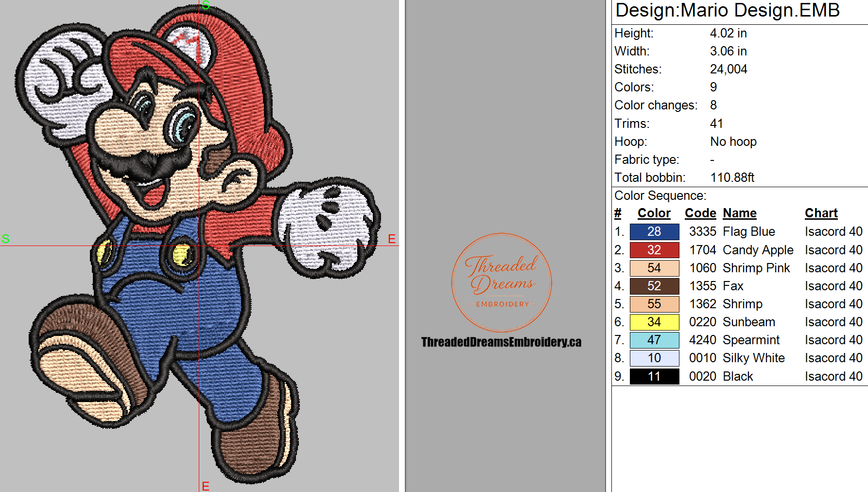The image size is (868, 492).
Task: Click the Name column header
Action: [x=740, y=213]
